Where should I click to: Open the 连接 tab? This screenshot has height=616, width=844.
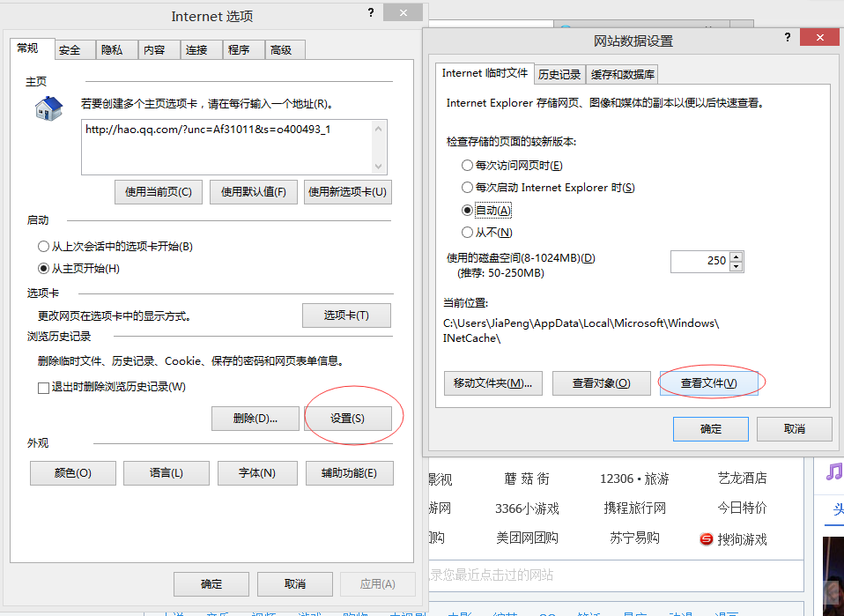point(201,50)
